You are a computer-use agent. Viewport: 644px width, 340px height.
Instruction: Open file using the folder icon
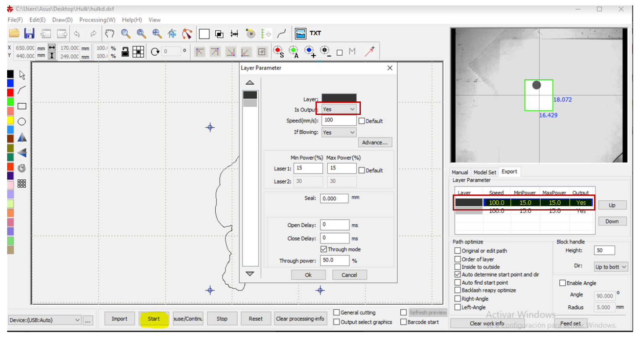point(14,34)
